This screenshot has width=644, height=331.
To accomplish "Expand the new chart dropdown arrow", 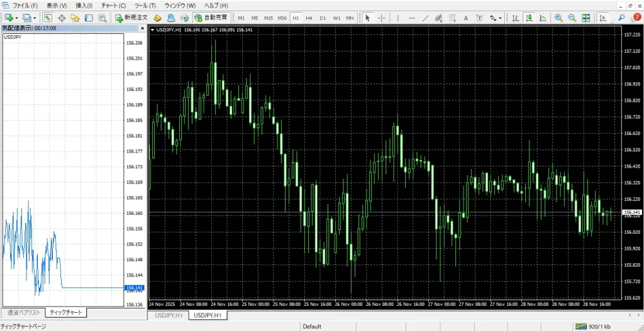I will 17,18.
